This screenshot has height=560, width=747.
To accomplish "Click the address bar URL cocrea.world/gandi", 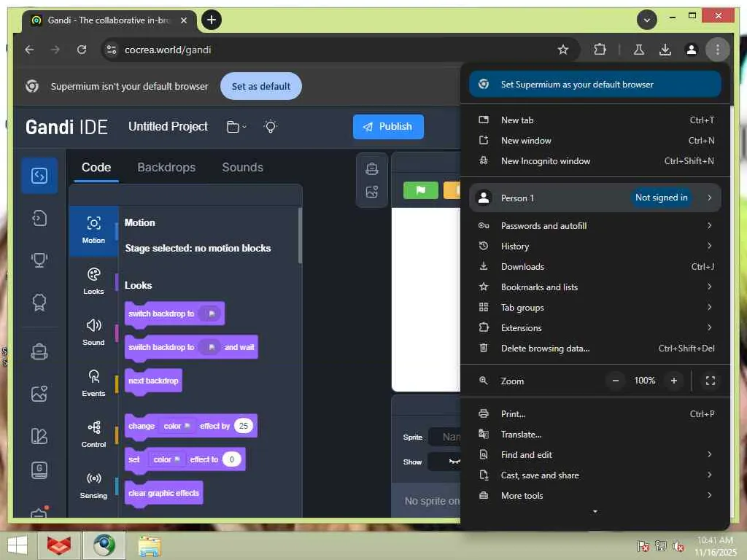I will click(x=168, y=50).
